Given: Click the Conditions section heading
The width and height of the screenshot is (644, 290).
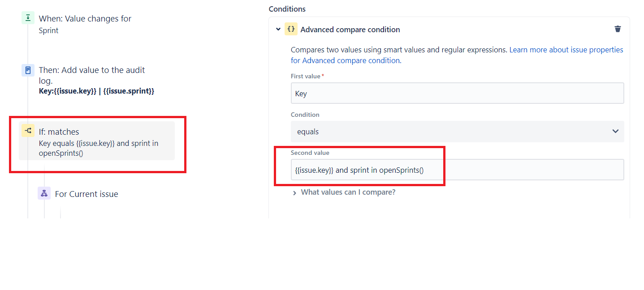Looking at the screenshot, I should tap(287, 9).
